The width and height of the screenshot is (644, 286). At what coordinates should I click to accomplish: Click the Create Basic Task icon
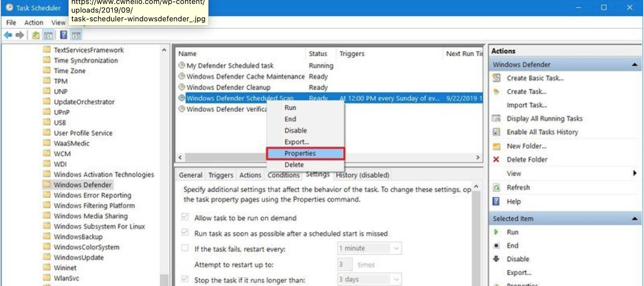(x=497, y=78)
